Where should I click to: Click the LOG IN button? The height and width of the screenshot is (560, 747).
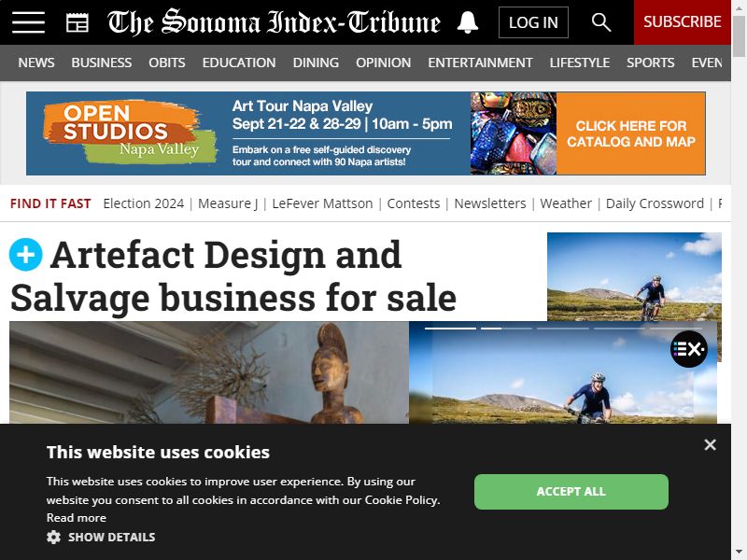[533, 22]
